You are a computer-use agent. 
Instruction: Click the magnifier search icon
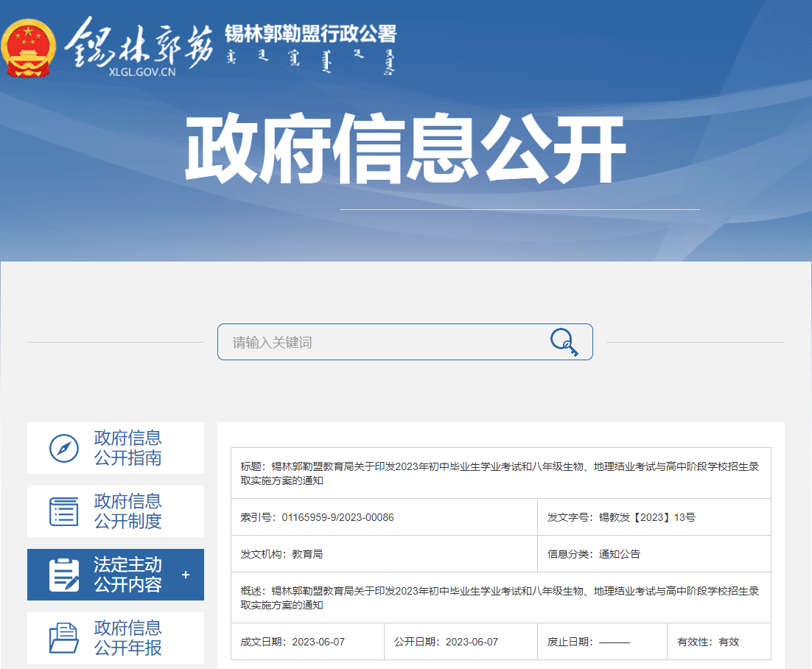[564, 342]
